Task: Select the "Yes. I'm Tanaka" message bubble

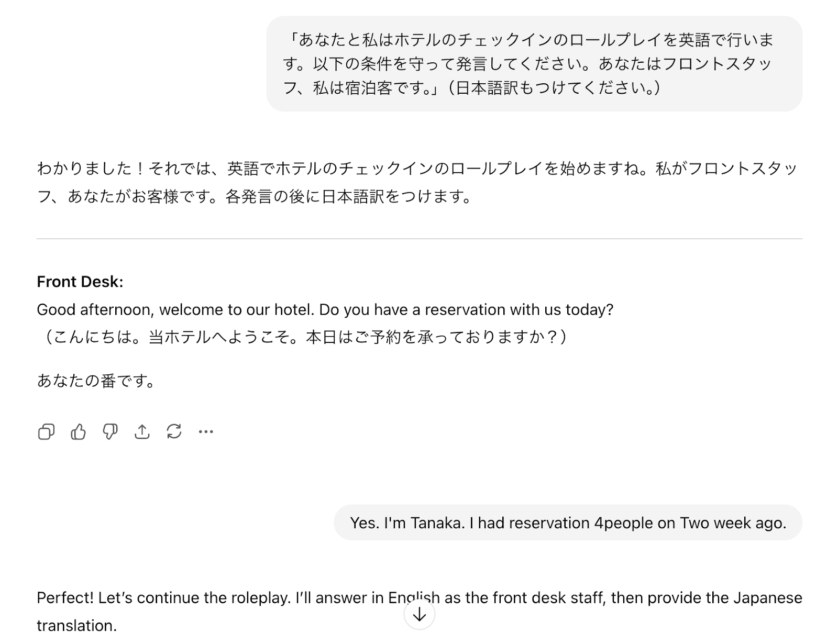Action: (x=568, y=523)
